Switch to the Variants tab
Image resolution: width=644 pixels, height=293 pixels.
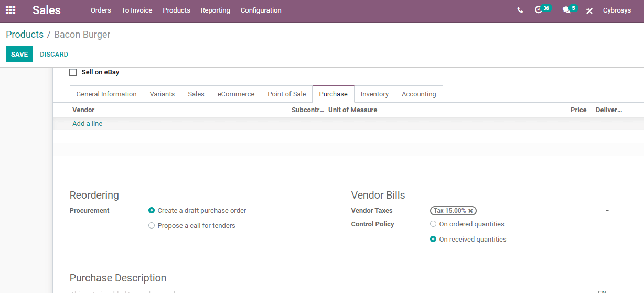pyautogui.click(x=162, y=94)
